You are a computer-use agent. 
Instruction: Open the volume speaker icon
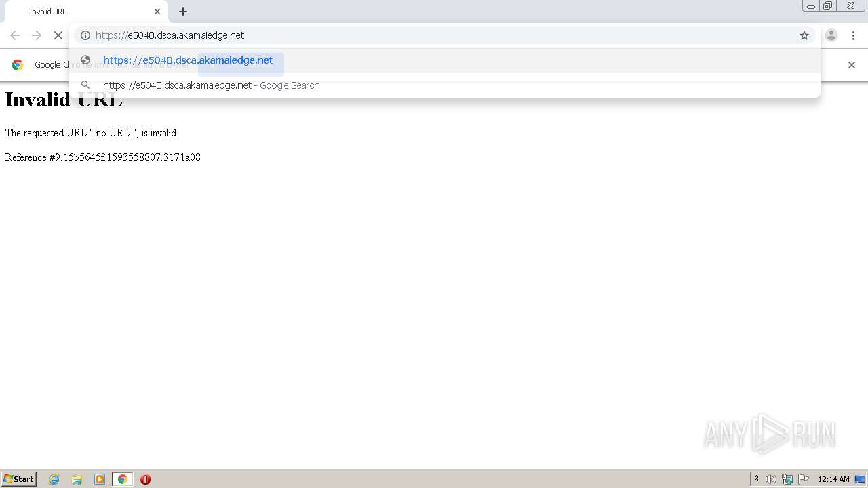point(771,479)
